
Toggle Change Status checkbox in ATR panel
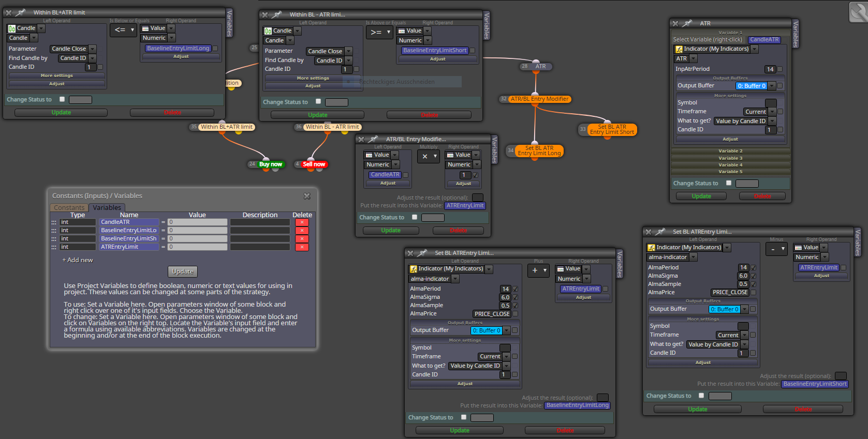pyautogui.click(x=729, y=183)
